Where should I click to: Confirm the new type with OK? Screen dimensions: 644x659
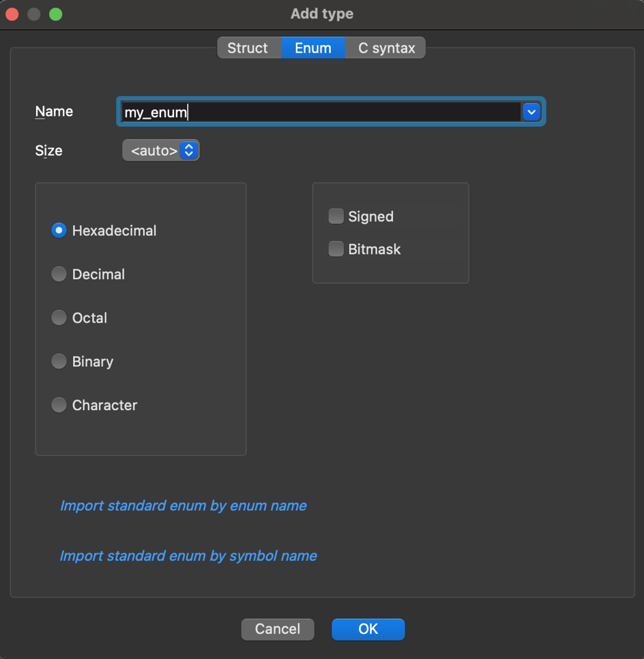[x=368, y=629]
